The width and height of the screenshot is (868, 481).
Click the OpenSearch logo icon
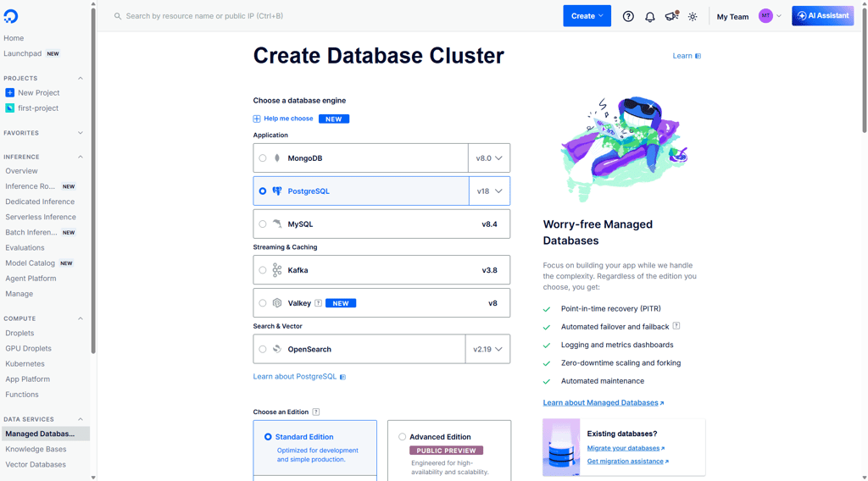click(x=277, y=350)
